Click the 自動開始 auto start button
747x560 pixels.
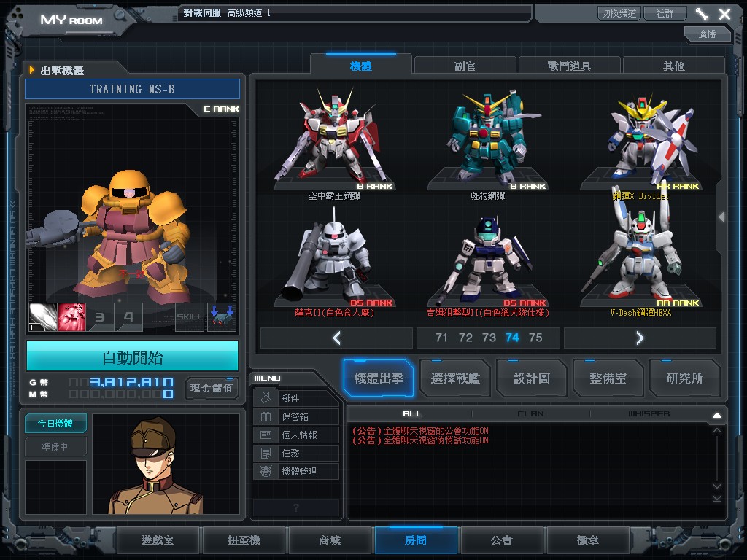tap(133, 357)
